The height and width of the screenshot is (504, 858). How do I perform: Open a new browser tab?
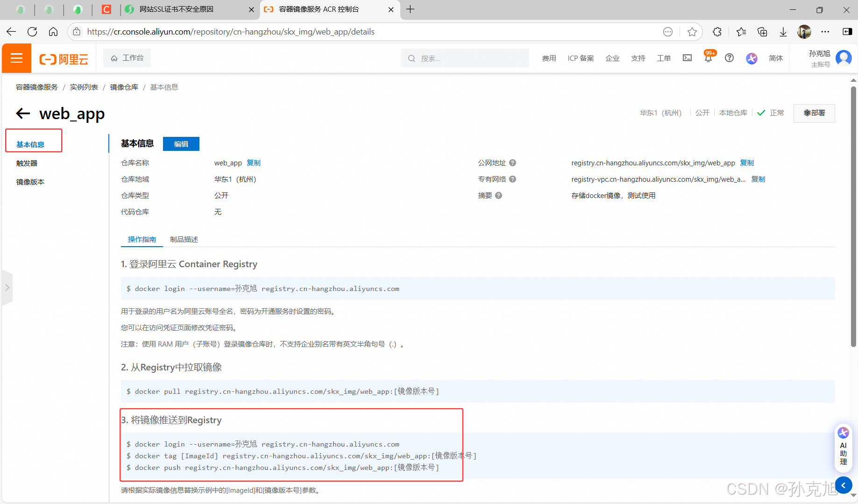[x=410, y=9]
